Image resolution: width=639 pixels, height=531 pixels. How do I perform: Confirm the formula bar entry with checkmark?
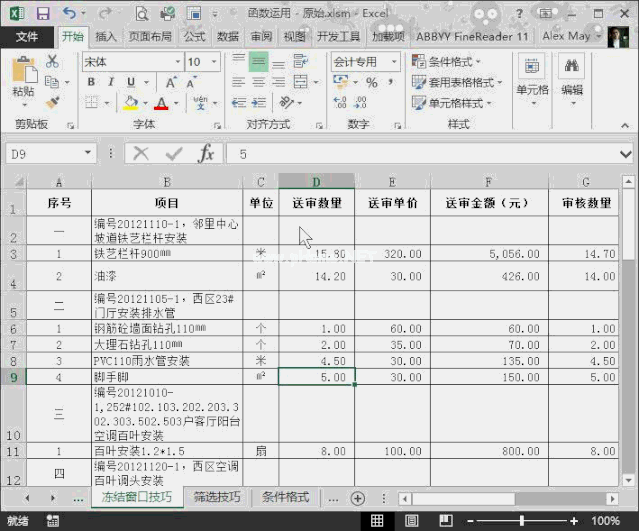[174, 154]
